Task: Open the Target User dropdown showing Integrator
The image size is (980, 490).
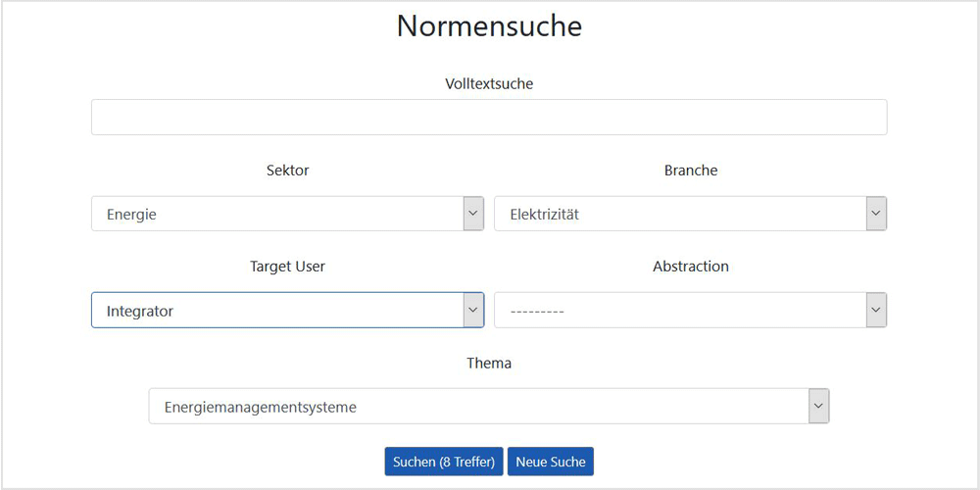Action: coord(287,310)
